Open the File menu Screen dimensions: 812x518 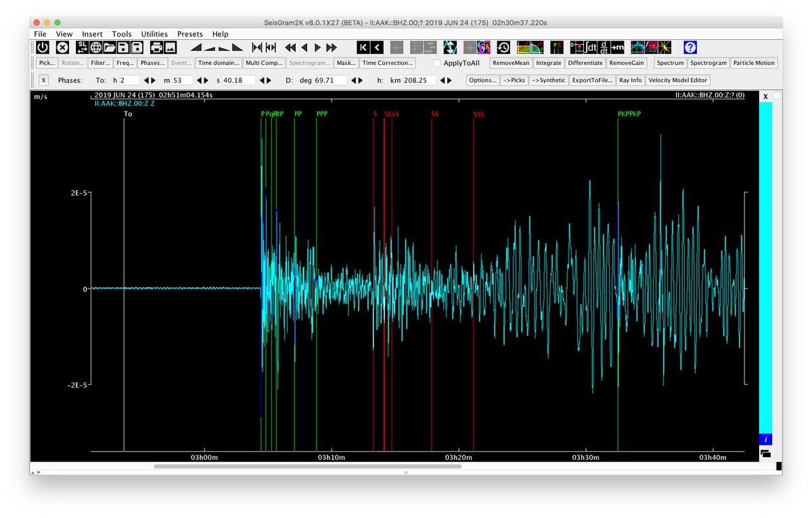point(41,34)
